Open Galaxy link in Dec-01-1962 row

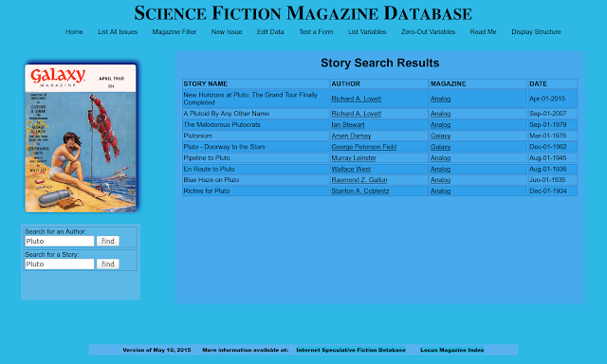pyautogui.click(x=440, y=147)
